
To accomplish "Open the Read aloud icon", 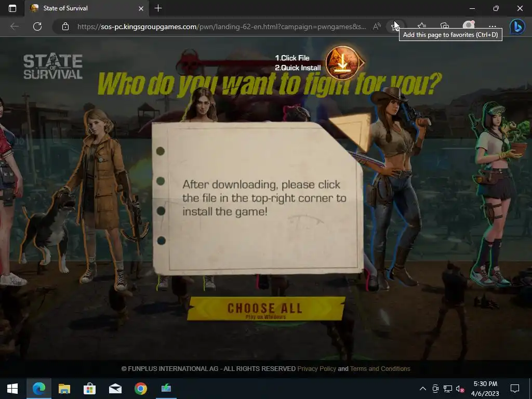I will point(377,26).
